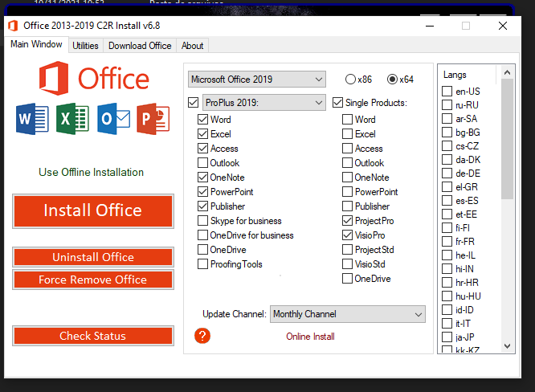Click the Excel application icon
This screenshot has height=392, width=535.
(72, 119)
